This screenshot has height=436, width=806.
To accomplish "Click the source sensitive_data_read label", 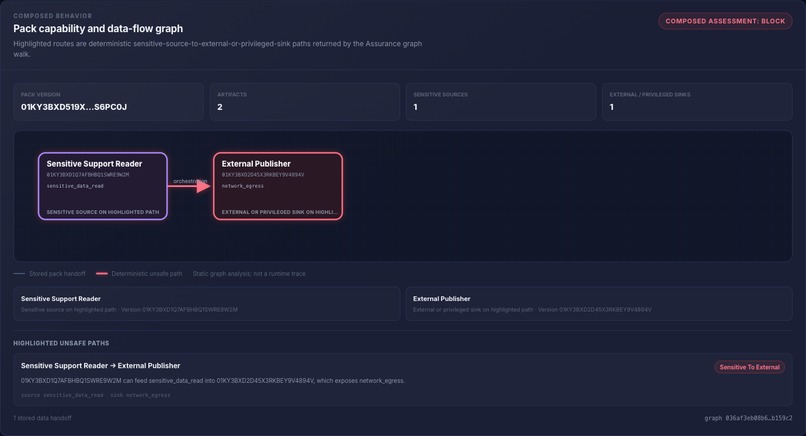I will pos(62,395).
